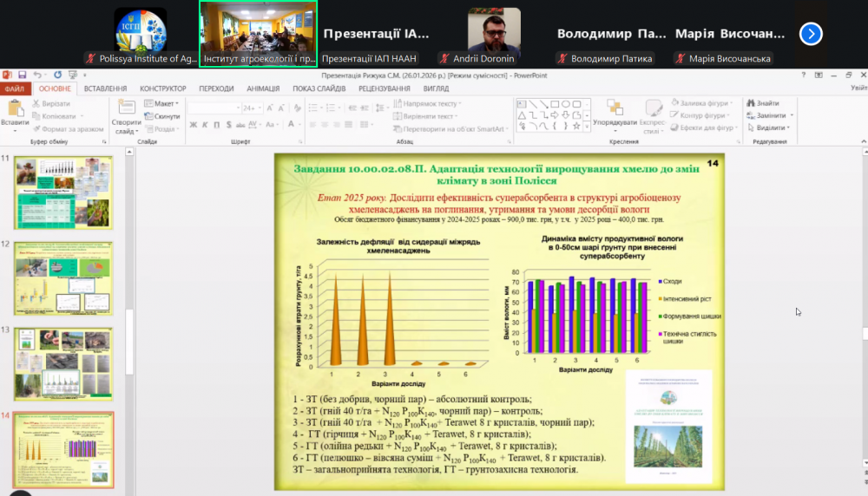Show next participants with the blue arrow

click(x=810, y=34)
